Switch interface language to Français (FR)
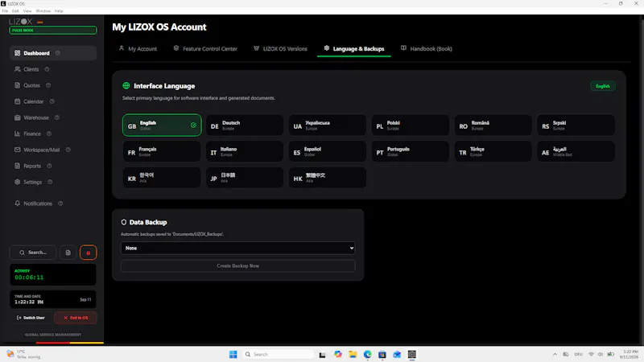Viewport: 644px width, 362px height. [x=162, y=151]
